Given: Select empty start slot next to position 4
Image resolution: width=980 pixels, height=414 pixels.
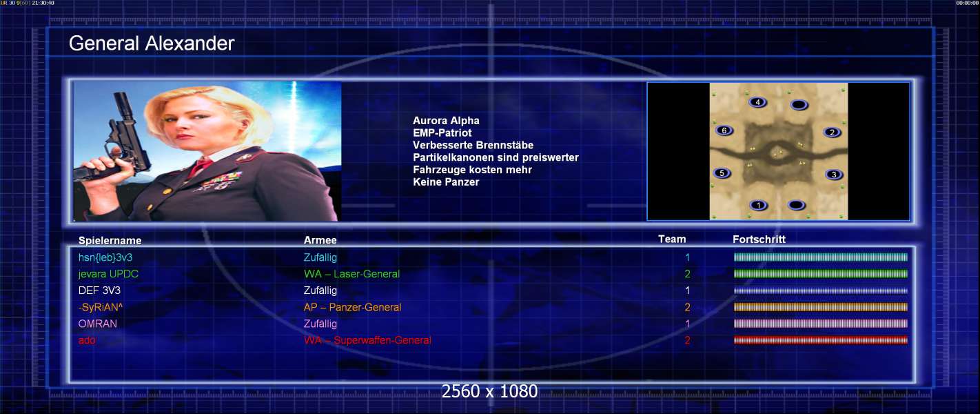Looking at the screenshot, I should coord(799,104).
